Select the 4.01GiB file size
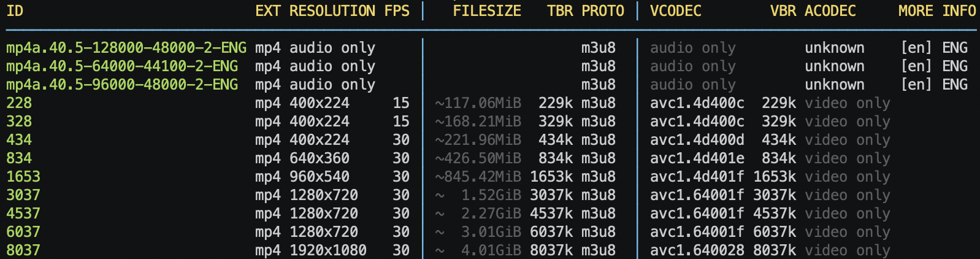 pyautogui.click(x=491, y=250)
